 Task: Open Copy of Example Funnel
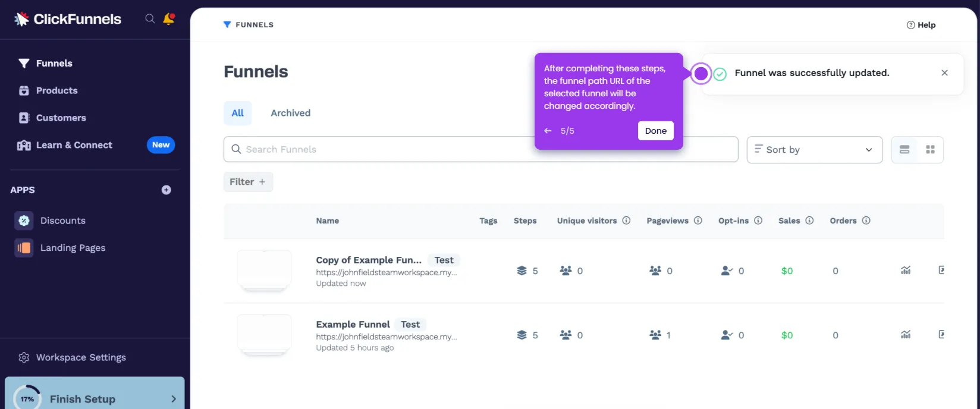tap(369, 260)
